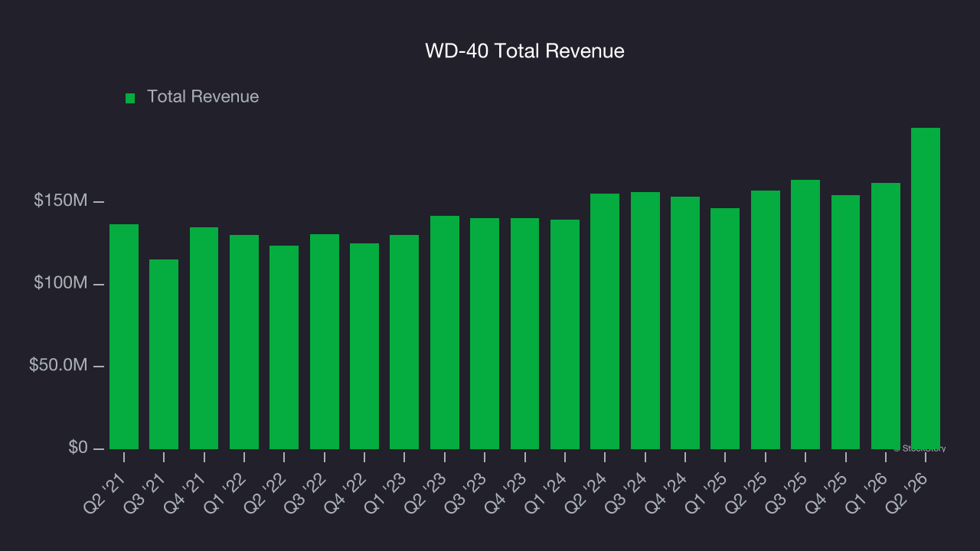
Task: Click the Q3 '24 revenue bar
Action: pyautogui.click(x=645, y=321)
